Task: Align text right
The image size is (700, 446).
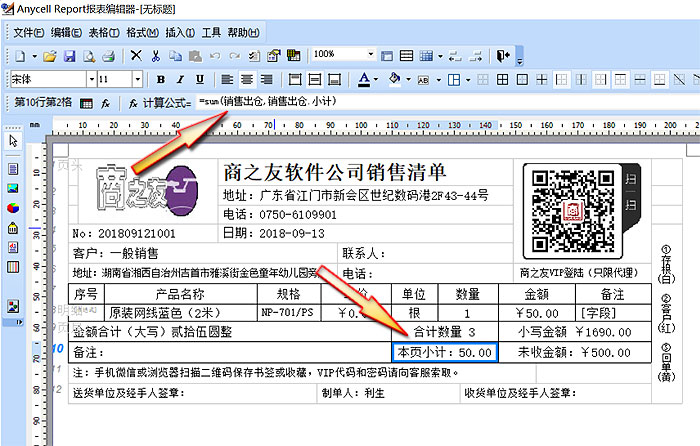Action: (267, 79)
